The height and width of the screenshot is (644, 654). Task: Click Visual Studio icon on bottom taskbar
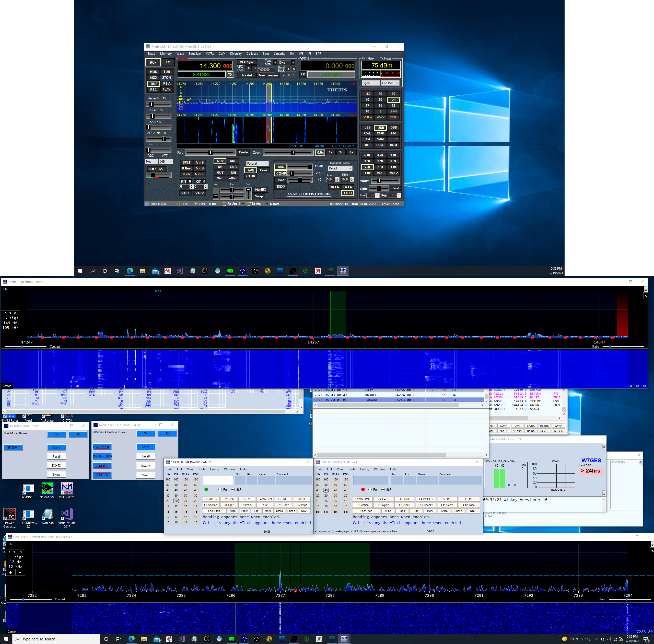(182, 639)
